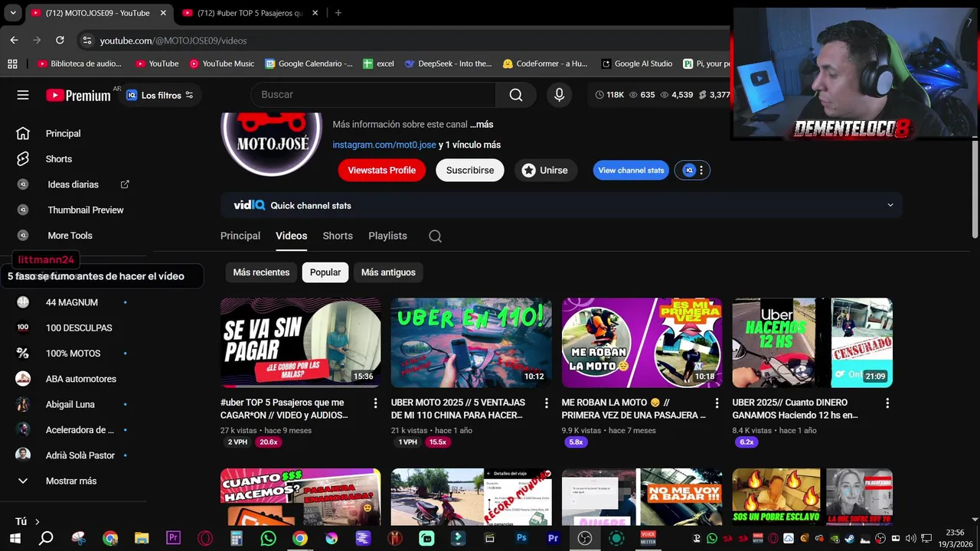The height and width of the screenshot is (551, 980).
Task: Open instagram.com/mot0.jose link
Action: tap(384, 145)
